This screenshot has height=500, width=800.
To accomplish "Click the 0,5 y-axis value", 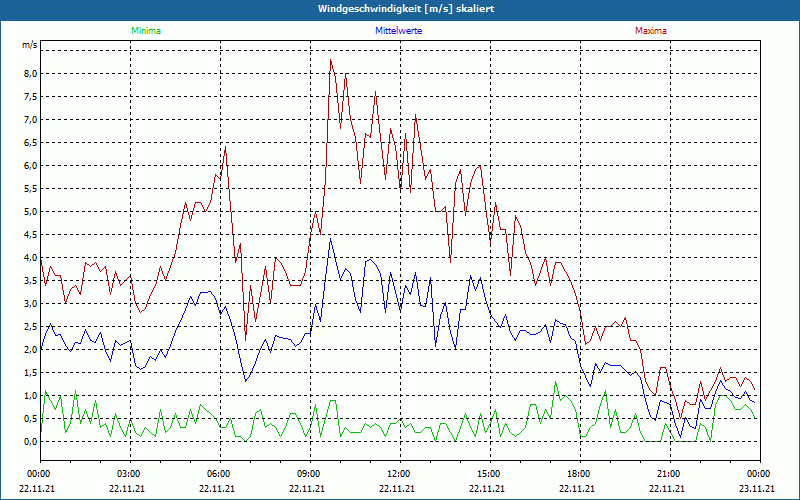I will (x=31, y=418).
